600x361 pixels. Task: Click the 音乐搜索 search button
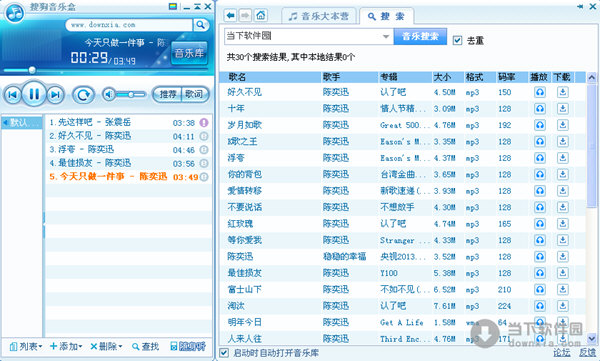(420, 36)
